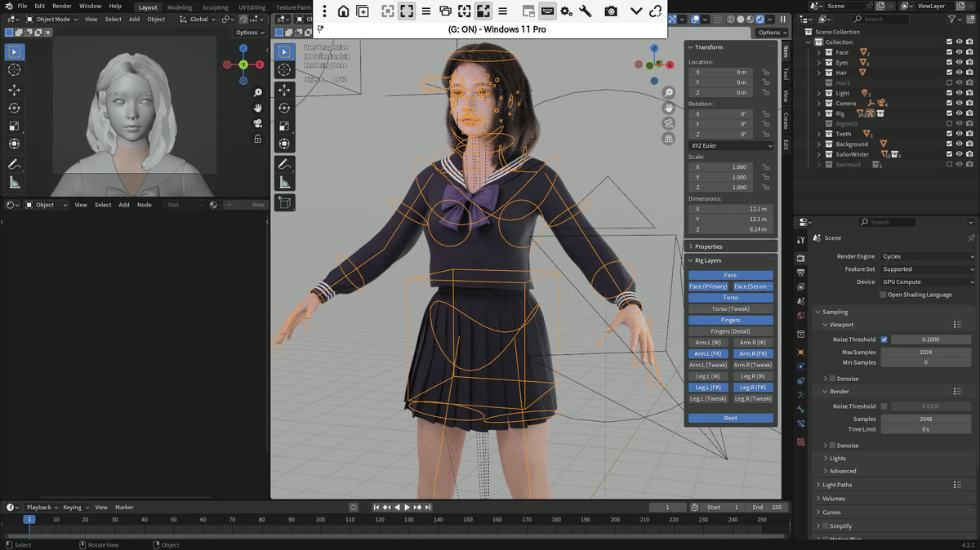This screenshot has height=550, width=980.
Task: Select the Measure tool
Action: click(15, 181)
